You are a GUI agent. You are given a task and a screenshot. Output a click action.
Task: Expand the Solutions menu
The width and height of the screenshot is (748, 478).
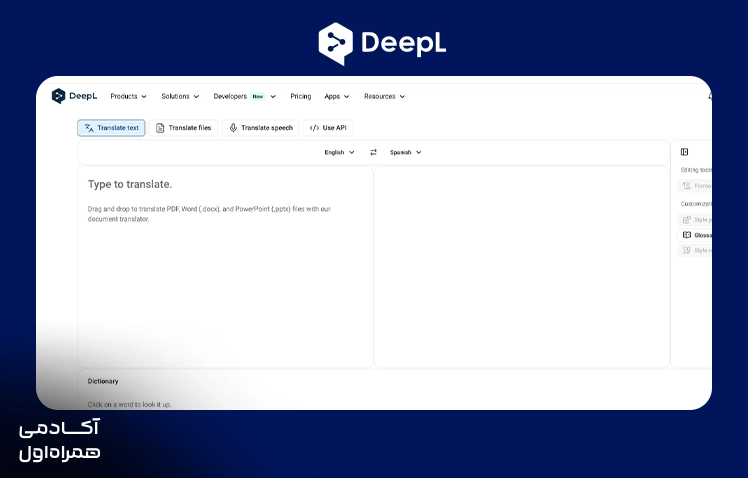pos(180,96)
